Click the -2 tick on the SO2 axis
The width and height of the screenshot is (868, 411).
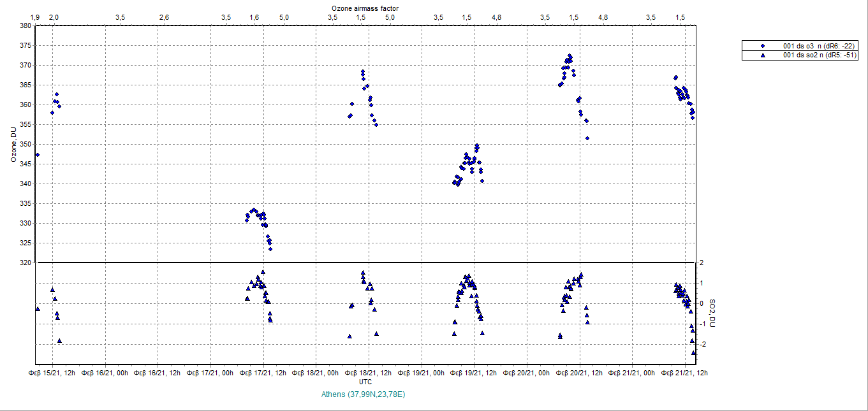click(x=700, y=344)
